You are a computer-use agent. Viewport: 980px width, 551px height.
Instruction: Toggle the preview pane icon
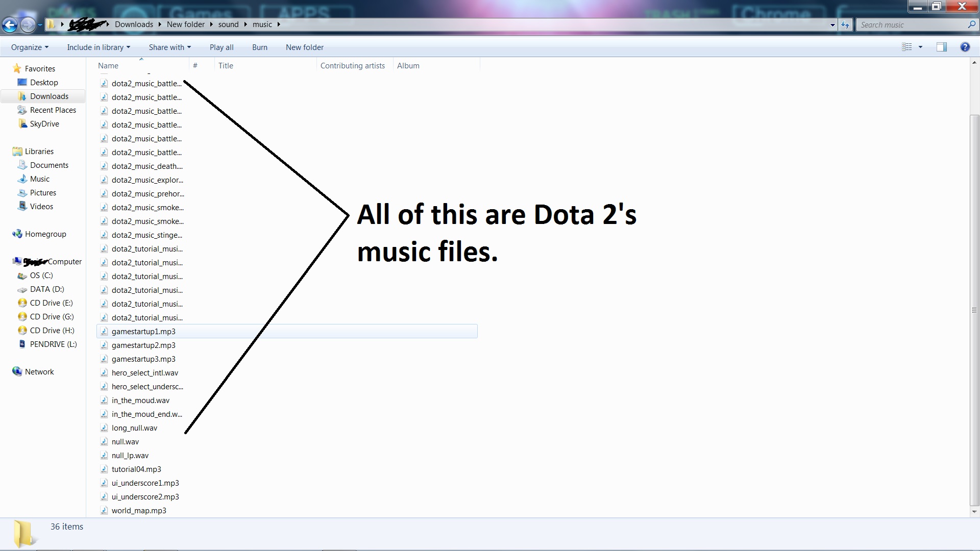(x=941, y=47)
